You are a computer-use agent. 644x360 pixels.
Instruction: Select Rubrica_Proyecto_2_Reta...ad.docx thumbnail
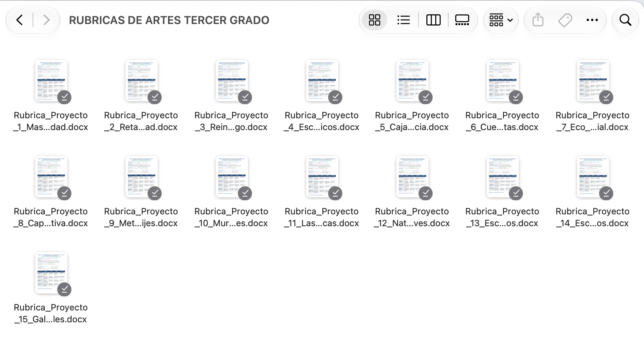141,81
